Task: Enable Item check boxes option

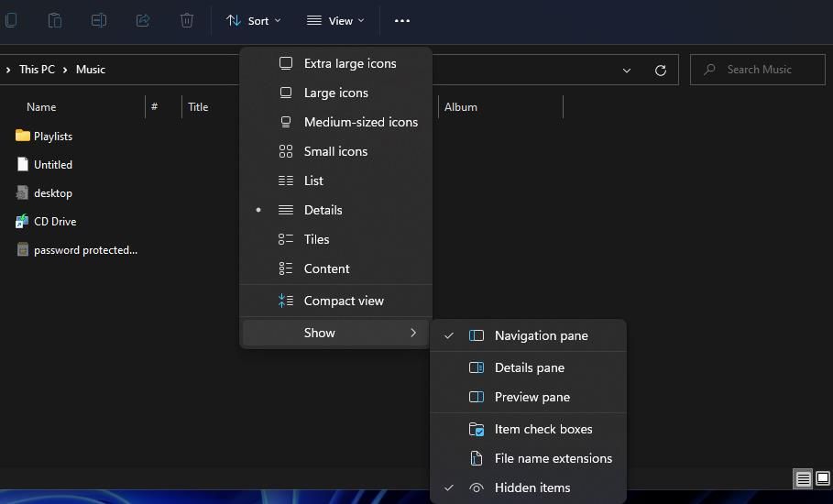Action: point(543,429)
